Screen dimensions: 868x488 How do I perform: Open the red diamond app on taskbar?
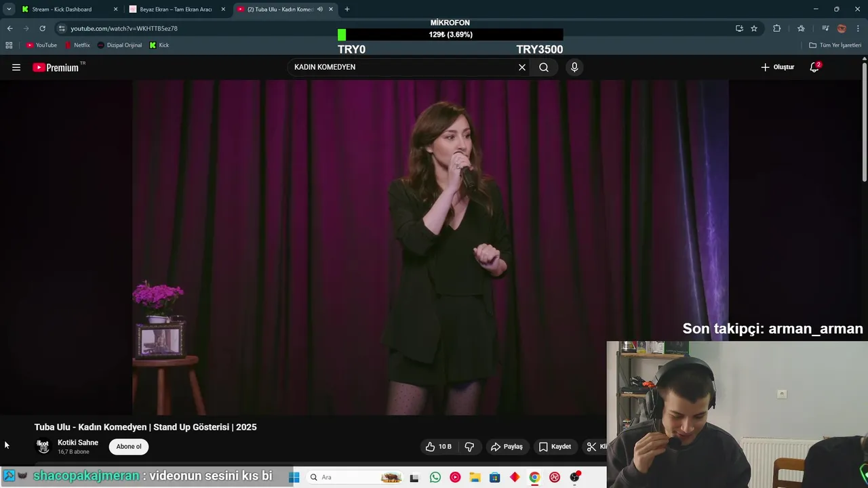515,477
